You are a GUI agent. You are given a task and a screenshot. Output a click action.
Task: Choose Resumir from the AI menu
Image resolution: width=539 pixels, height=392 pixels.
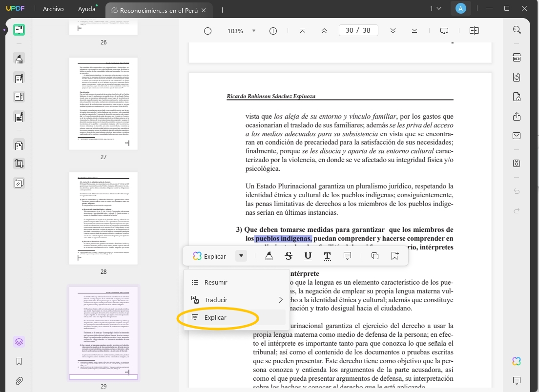click(235, 282)
